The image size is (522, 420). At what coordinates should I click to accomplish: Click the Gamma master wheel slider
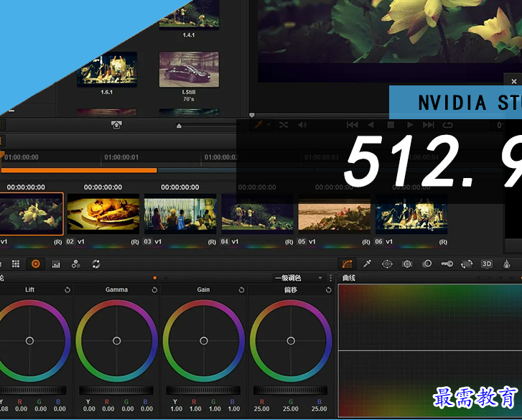[116, 391]
